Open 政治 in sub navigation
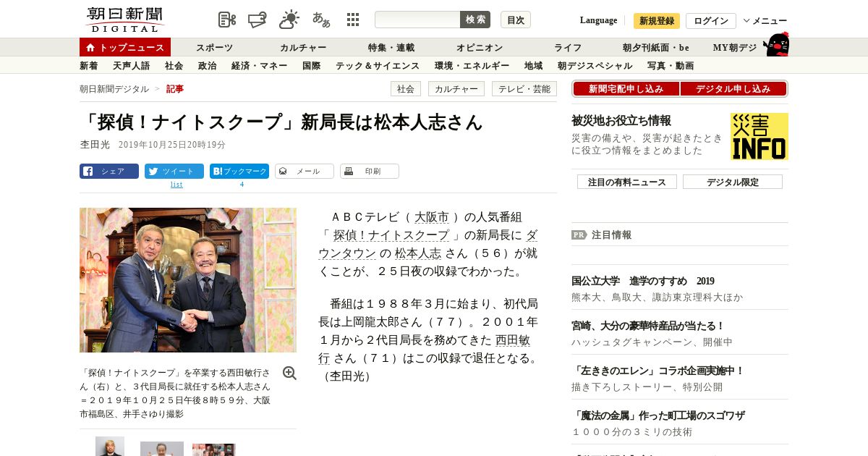 pyautogui.click(x=207, y=66)
